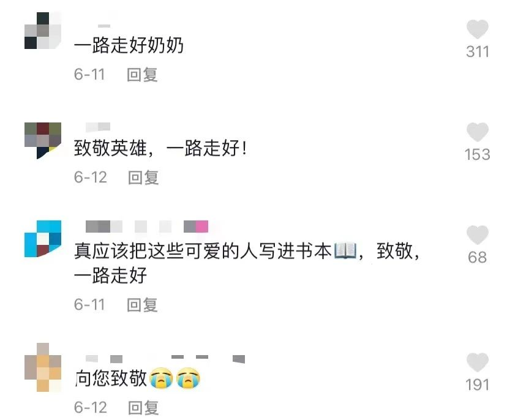Tap the username above '致敬英雄，一路走好！'
The height and width of the screenshot is (420, 507).
point(98,127)
